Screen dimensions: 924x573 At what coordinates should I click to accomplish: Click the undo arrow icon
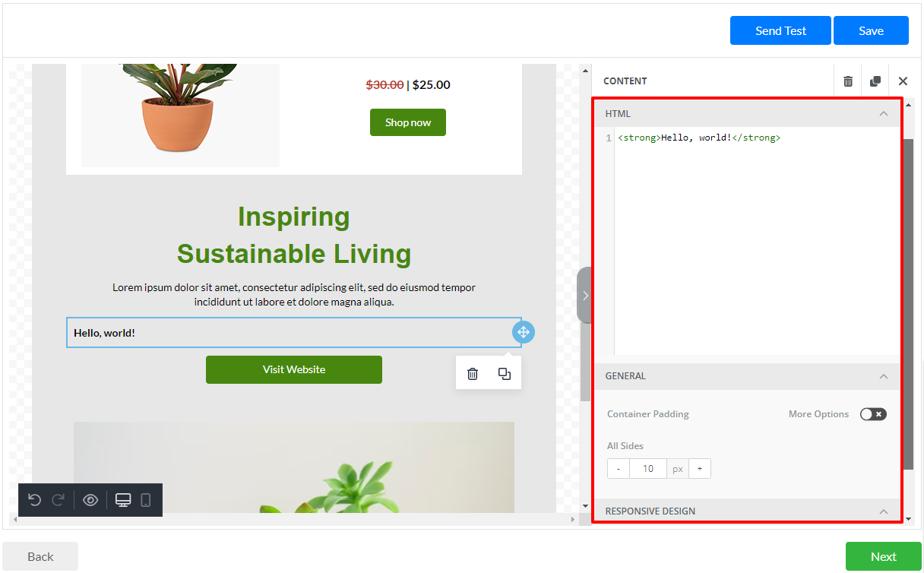(34, 500)
